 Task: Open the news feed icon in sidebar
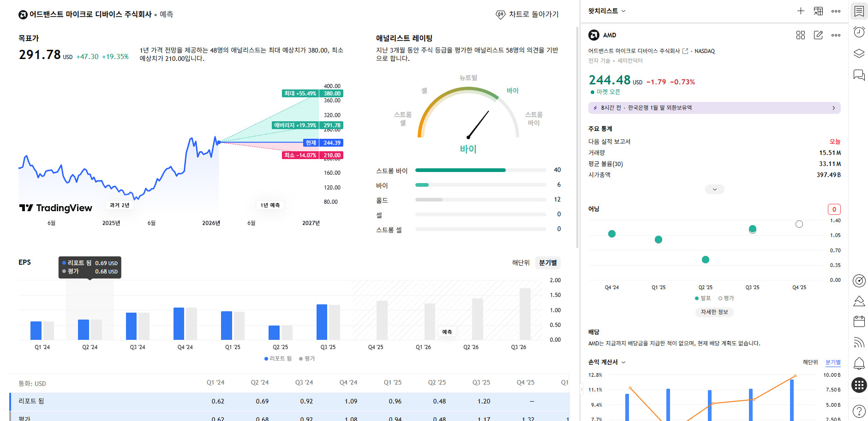(x=859, y=342)
